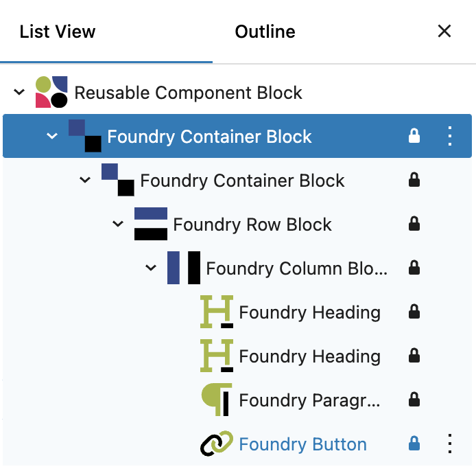
Task: Click the Reusable Component Block icon
Action: [51, 92]
